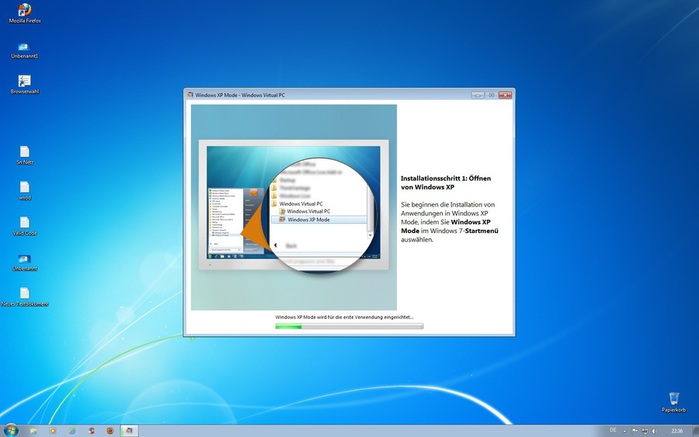Activate Windows XP Mode taskbar button
This screenshot has height=437, width=699.
129,431
